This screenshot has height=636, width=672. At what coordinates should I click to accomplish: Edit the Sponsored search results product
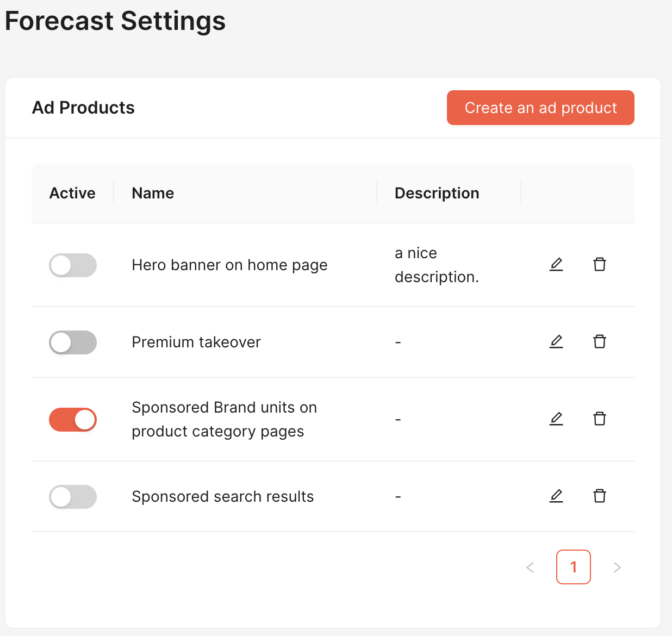[x=556, y=496]
